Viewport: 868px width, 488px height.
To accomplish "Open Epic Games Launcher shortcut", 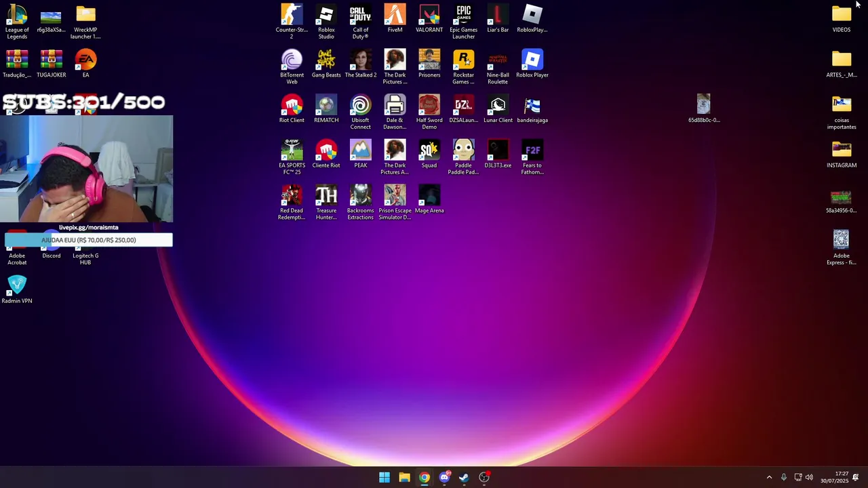I will pyautogui.click(x=463, y=21).
